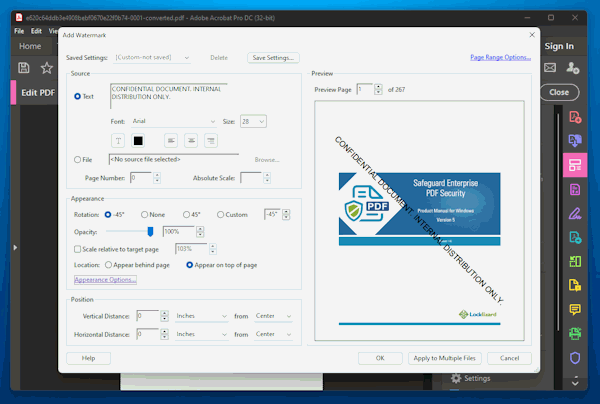Click the Opacity percentage stepper arrows
This screenshot has width=600, height=404.
[x=200, y=231]
